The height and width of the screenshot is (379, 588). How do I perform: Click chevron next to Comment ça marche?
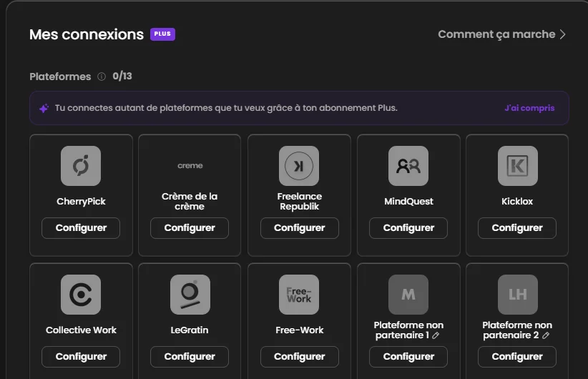[x=562, y=34]
